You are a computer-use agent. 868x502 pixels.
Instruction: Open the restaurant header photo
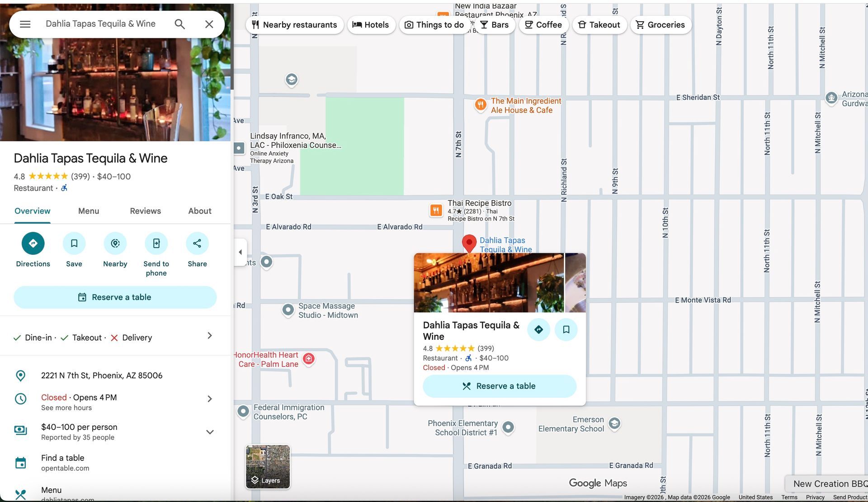click(x=115, y=89)
